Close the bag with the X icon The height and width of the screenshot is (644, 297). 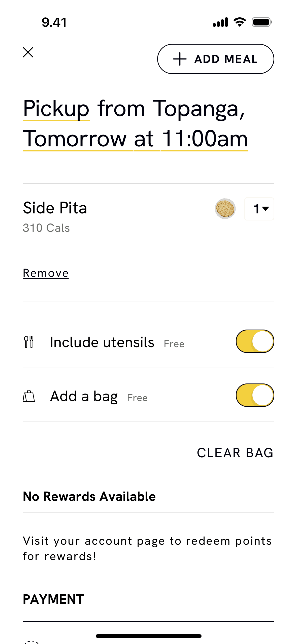tap(28, 52)
